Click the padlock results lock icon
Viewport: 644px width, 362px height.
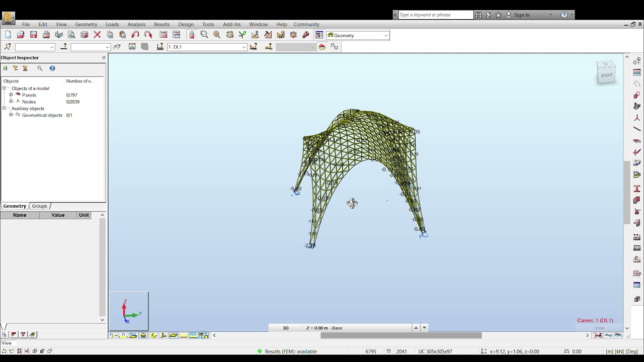pos(192,35)
